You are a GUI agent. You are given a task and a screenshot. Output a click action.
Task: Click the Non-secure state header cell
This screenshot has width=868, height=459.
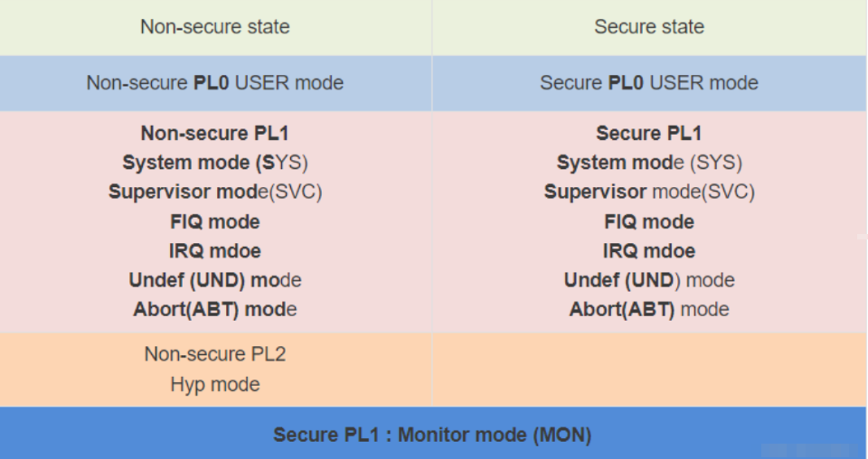[x=215, y=27]
